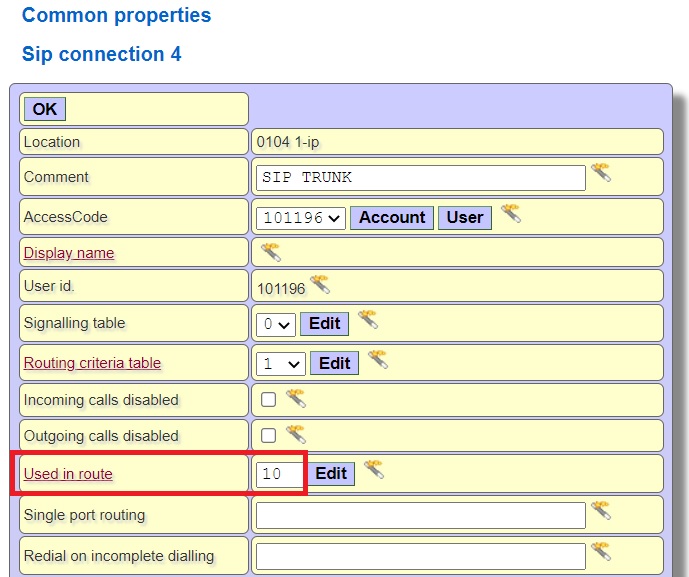Open the AccessCode 101196 dropdown
Viewport: 689px width, 577px height.
tap(300, 218)
